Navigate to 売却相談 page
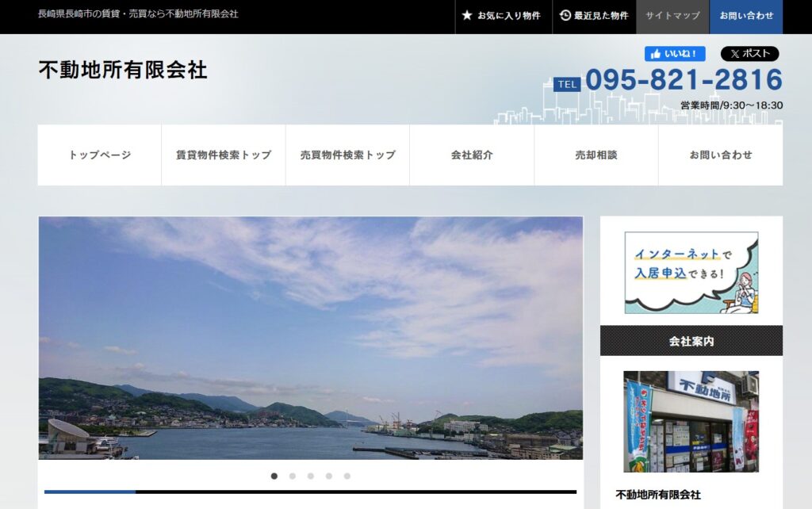Viewport: 812px width, 509px height. point(596,155)
